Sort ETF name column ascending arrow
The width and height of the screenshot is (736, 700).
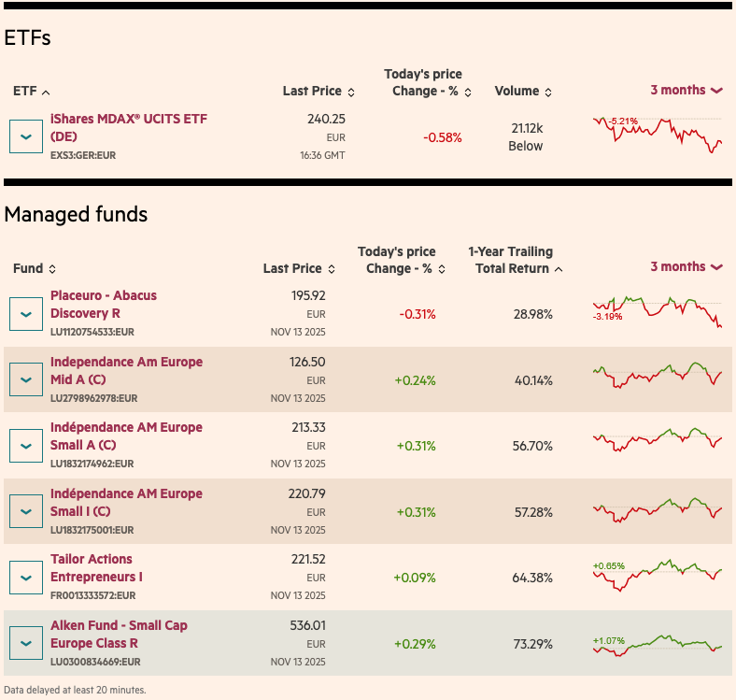47,92
